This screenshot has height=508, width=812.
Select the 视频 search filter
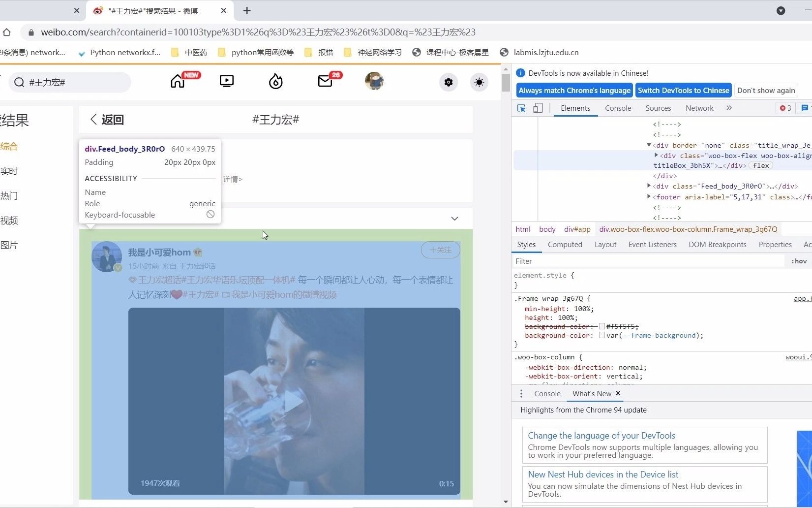click(x=9, y=220)
